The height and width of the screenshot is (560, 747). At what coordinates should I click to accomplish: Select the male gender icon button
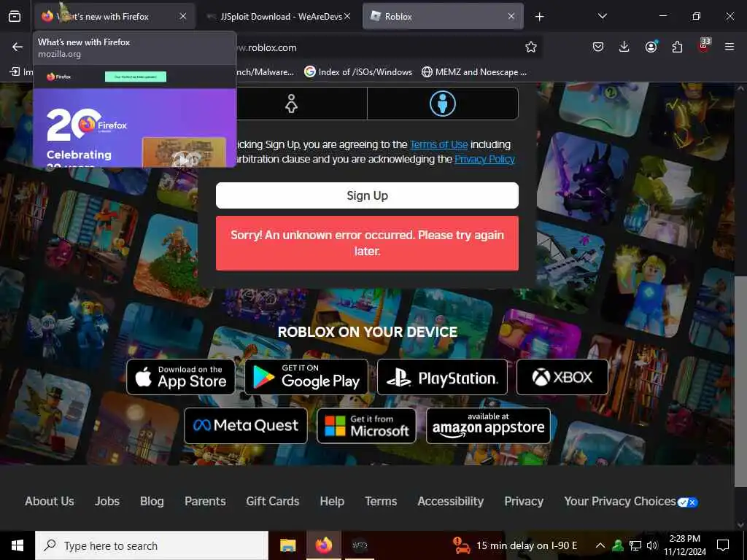coord(443,104)
